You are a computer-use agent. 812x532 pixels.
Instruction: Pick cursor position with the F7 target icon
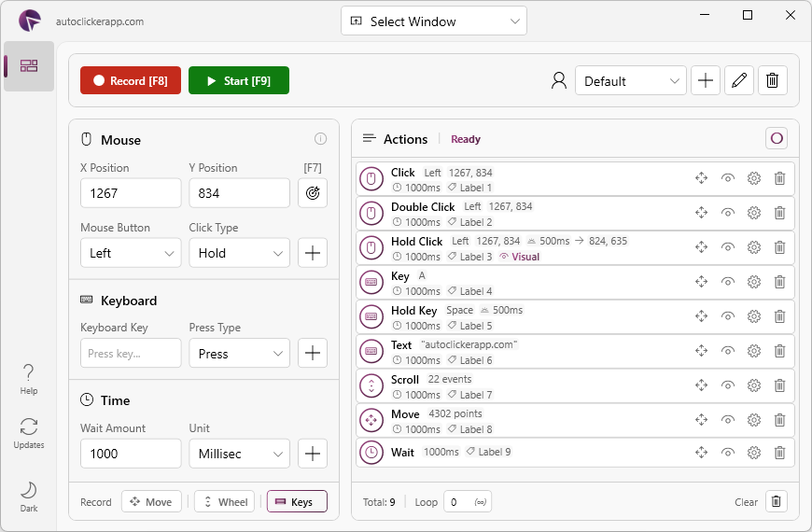pos(313,193)
